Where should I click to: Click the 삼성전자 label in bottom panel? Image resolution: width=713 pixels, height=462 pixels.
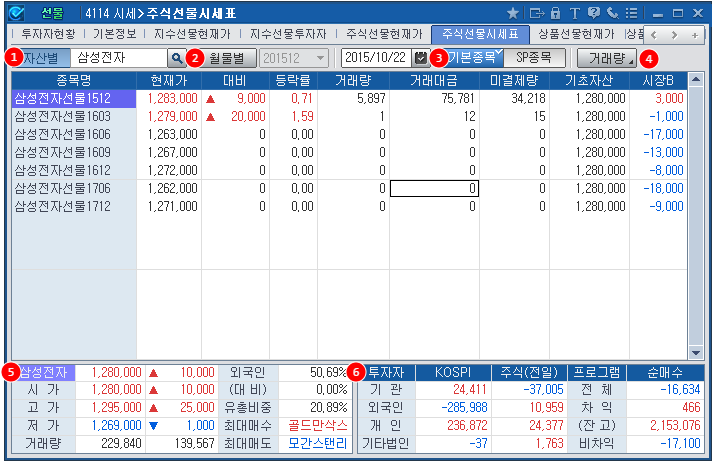coord(44,372)
